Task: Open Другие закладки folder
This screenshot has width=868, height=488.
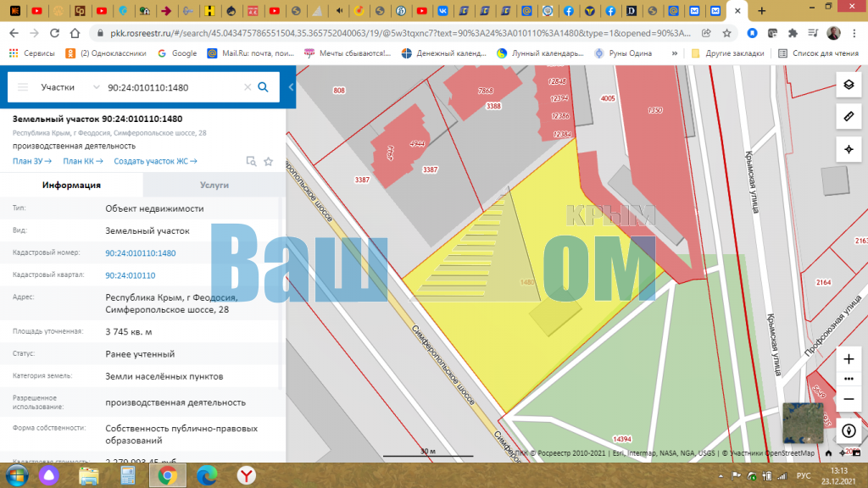Action: [728, 53]
